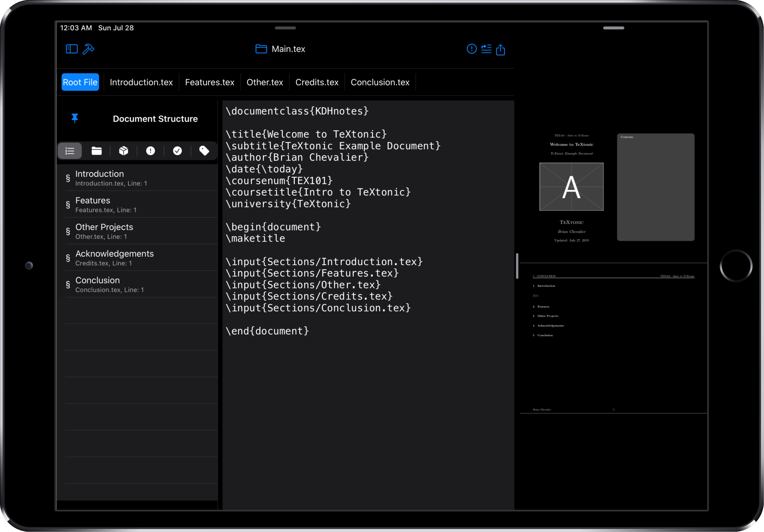Show the errors alert icon in toolbar
This screenshot has width=764, height=532.
[471, 49]
